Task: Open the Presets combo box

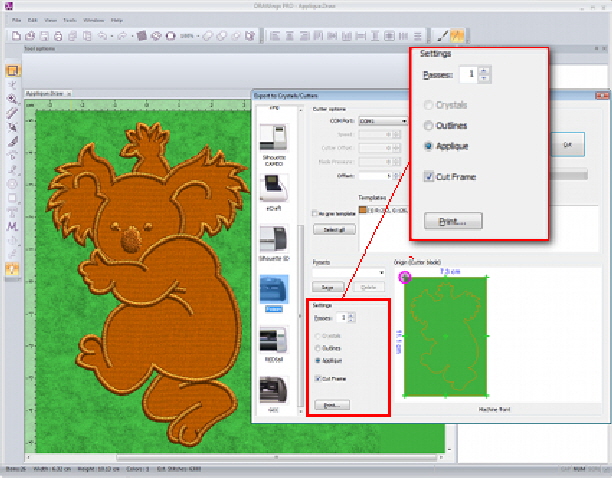Action: pos(349,273)
